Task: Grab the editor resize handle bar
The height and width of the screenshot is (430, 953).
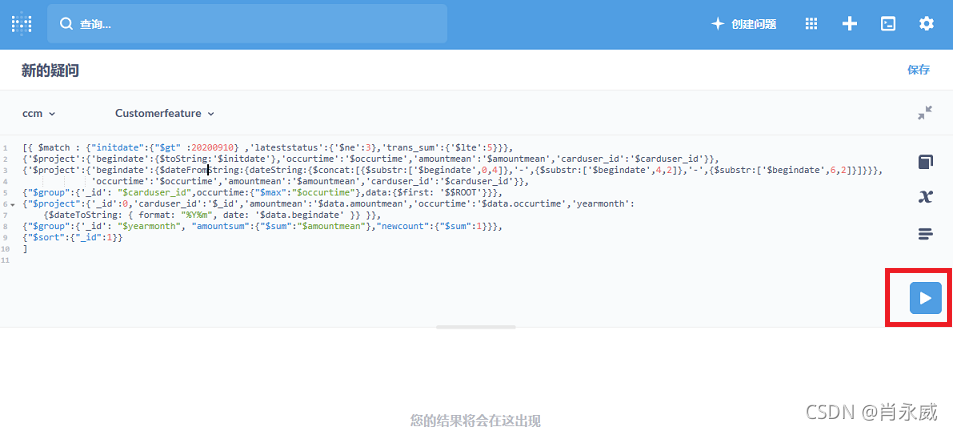Action: pos(476,327)
